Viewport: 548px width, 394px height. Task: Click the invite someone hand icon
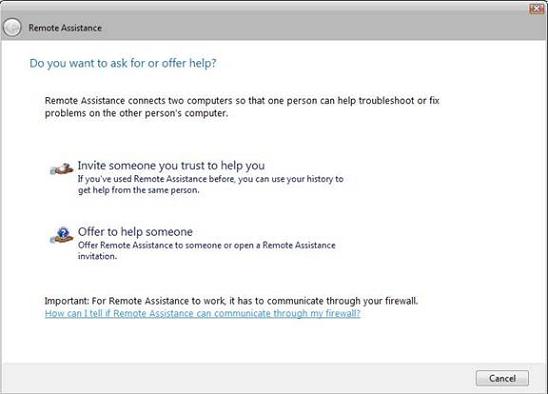[62, 169]
